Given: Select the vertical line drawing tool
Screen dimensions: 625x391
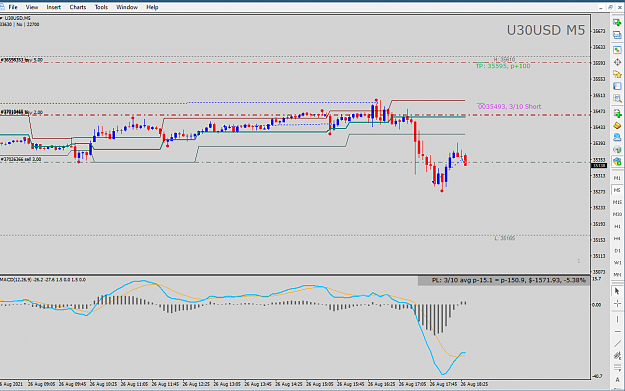Looking at the screenshot, I should [617, 319].
